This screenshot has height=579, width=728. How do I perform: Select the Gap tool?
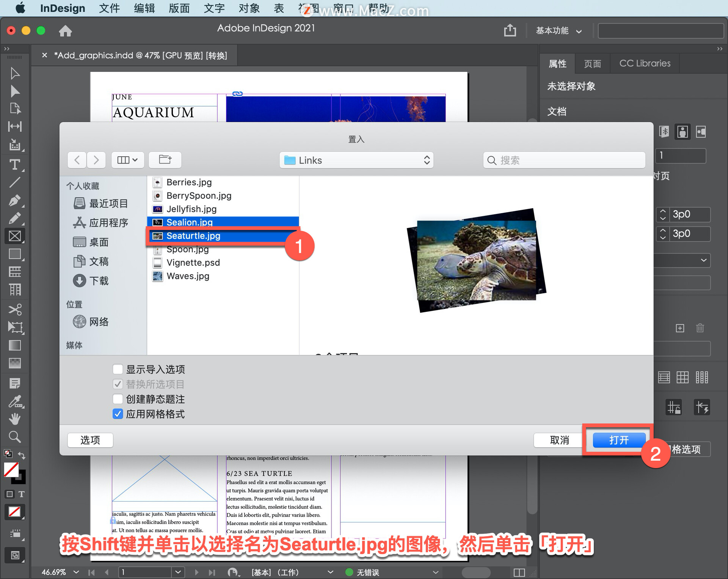tap(15, 127)
